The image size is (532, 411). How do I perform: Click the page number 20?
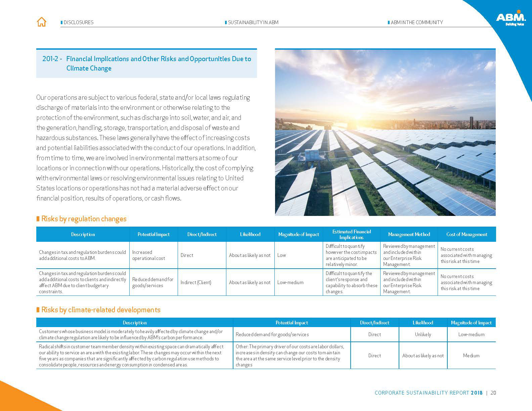(x=493, y=393)
